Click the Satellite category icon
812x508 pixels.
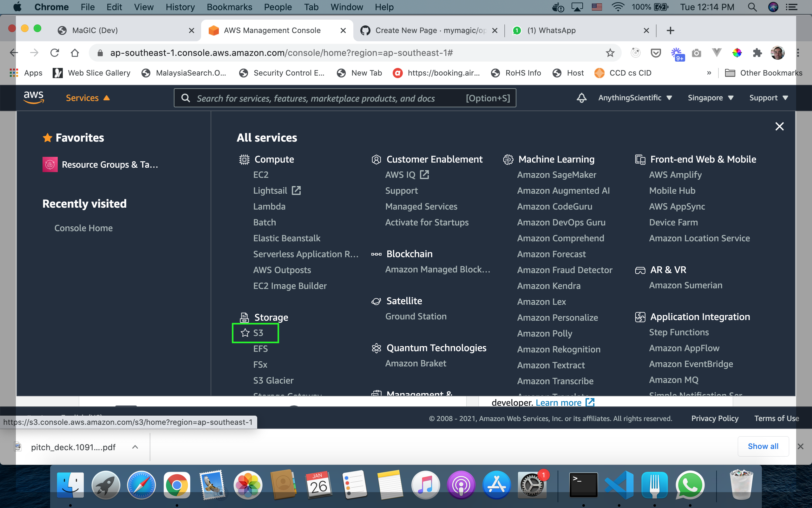376,301
